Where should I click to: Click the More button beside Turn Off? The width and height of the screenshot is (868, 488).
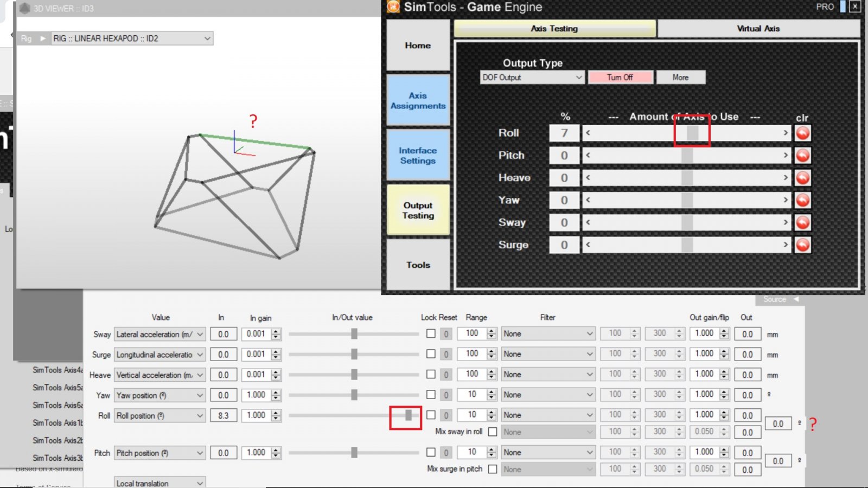680,78
